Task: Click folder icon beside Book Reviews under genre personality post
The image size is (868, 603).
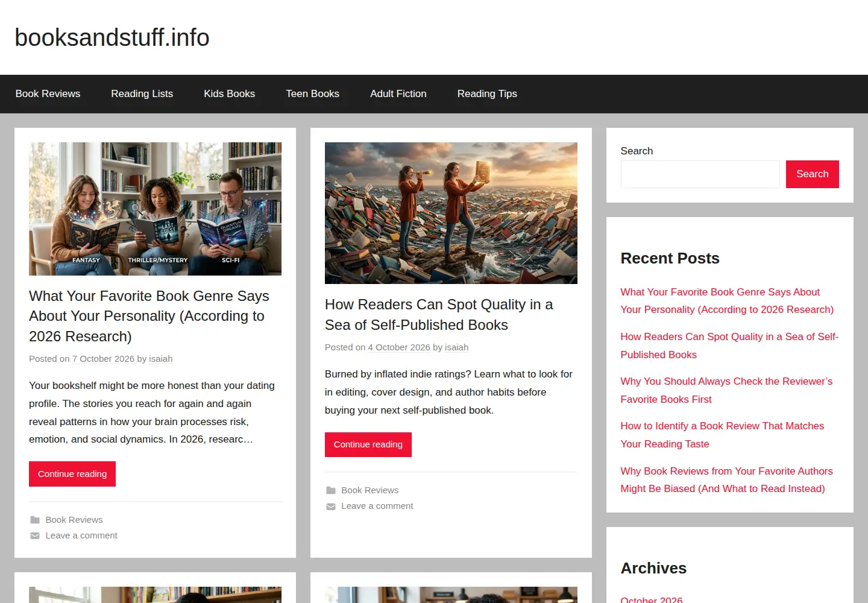Action: tap(35, 520)
